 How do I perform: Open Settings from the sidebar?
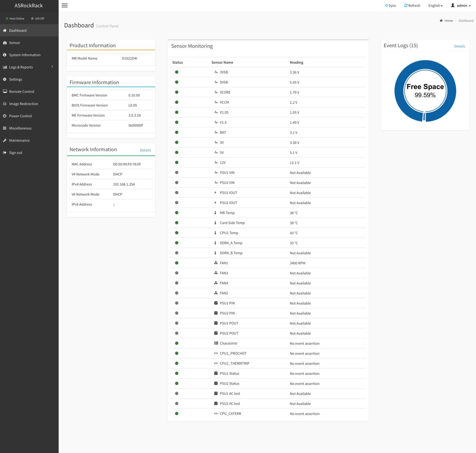pos(29,79)
